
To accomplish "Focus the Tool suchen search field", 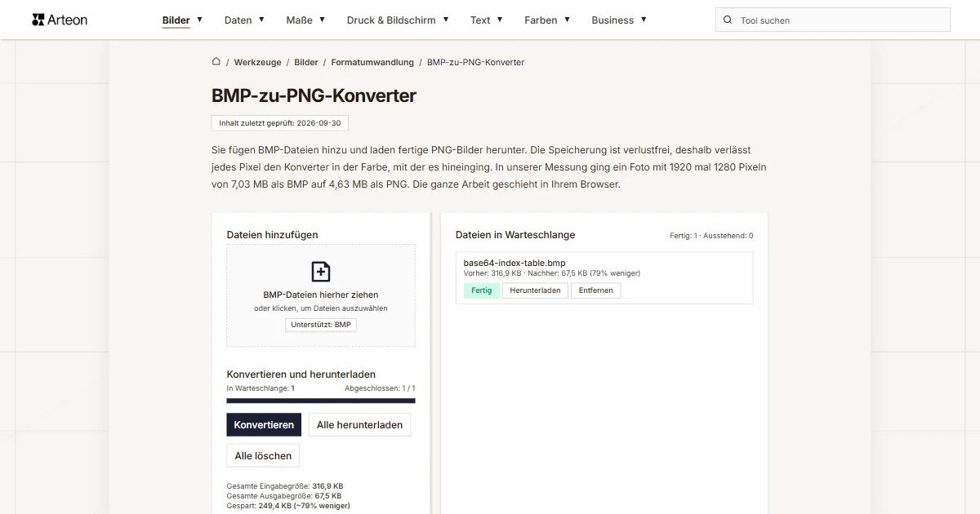I will (833, 20).
